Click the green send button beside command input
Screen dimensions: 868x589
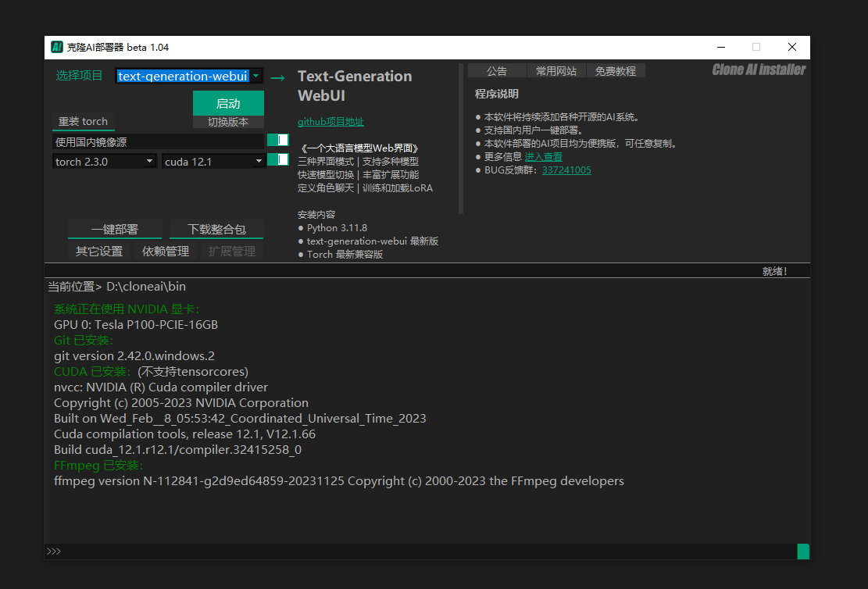(803, 552)
